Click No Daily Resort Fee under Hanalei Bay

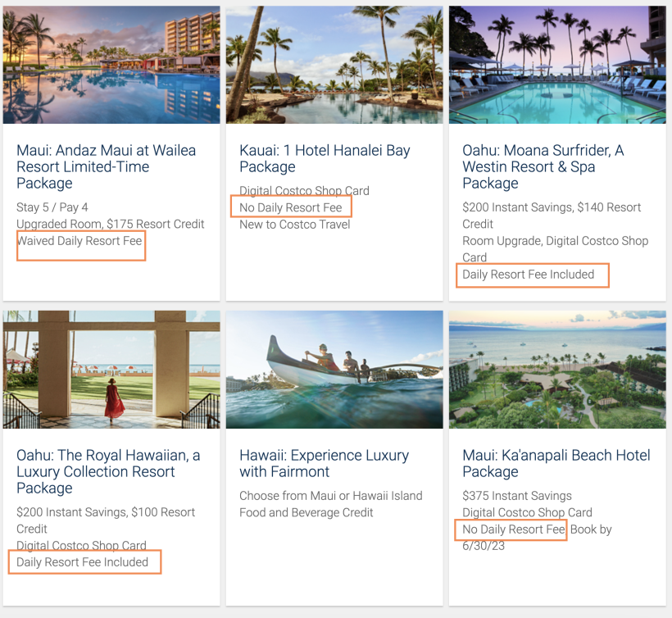[x=290, y=207]
